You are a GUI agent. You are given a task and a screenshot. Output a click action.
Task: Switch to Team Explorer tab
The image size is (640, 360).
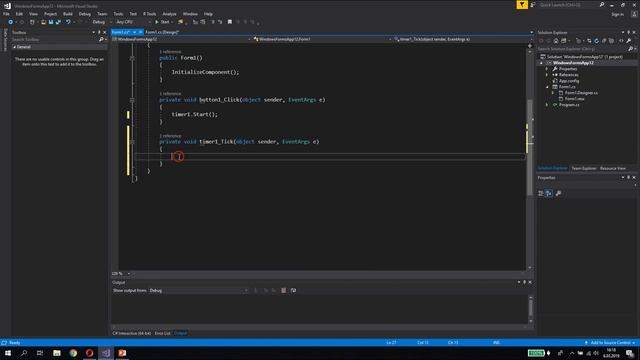[584, 168]
